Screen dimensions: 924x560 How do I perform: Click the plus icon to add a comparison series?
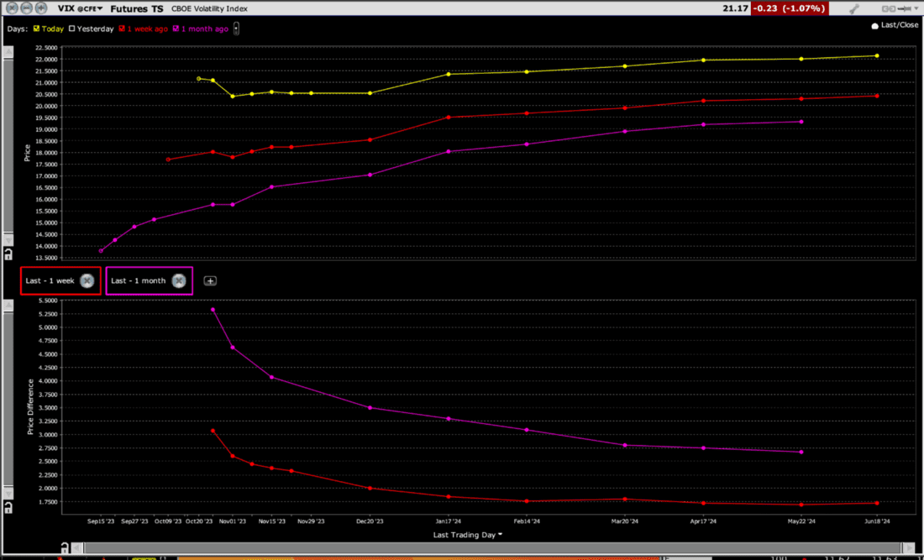210,280
